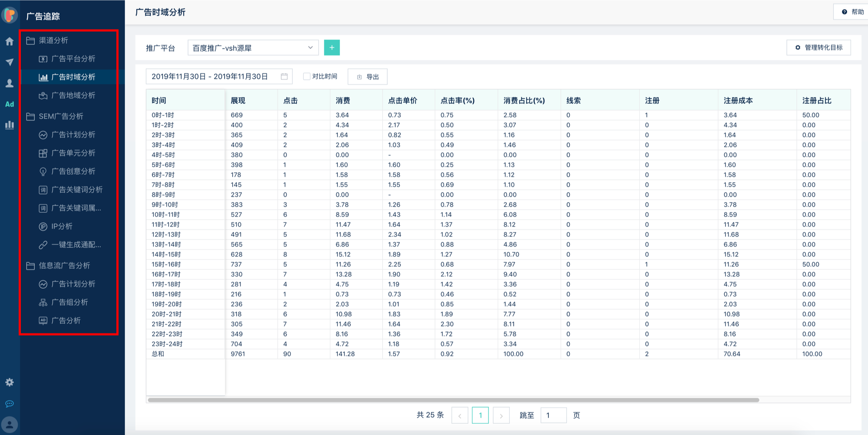Click the user avatar at bottom left
This screenshot has height=435, width=868.
(10, 424)
